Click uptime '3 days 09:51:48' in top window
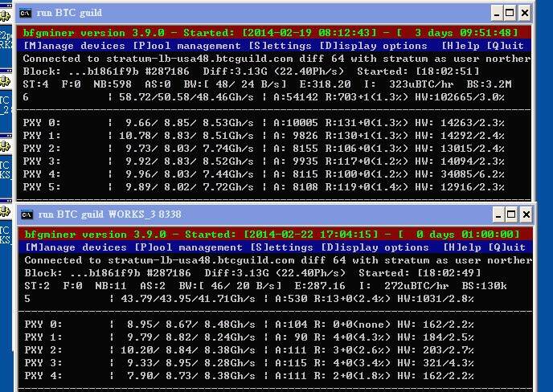553x392 pixels. point(463,33)
